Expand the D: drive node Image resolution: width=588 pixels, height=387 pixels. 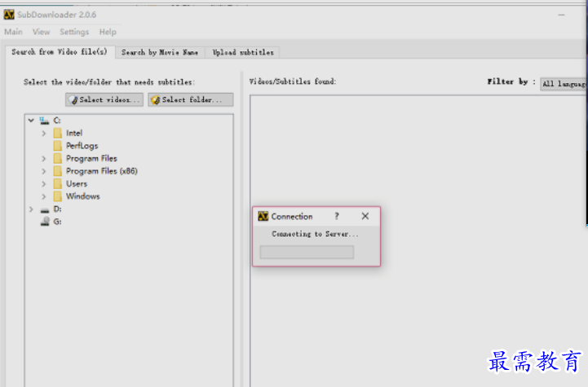[x=31, y=209]
